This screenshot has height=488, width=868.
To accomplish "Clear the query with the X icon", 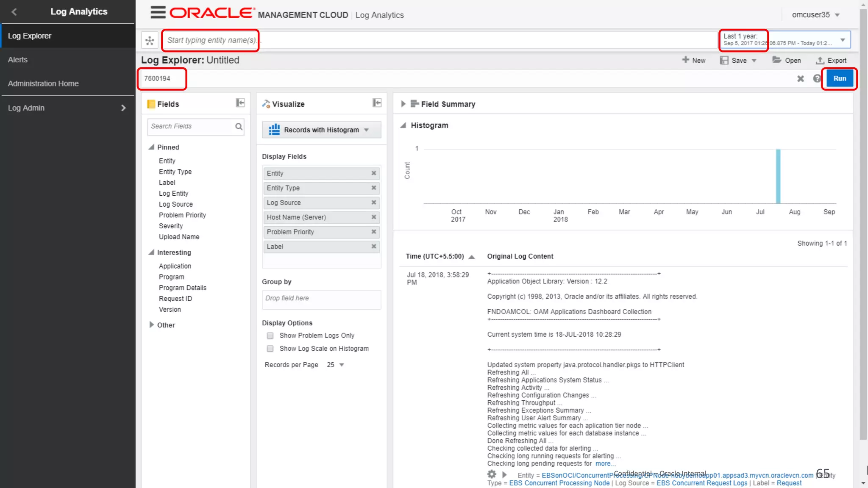I will (800, 78).
